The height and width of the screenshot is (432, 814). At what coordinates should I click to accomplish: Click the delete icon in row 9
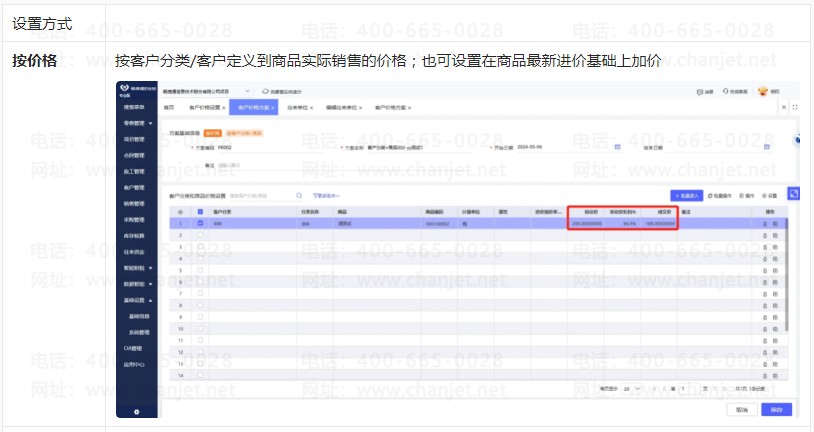765,317
